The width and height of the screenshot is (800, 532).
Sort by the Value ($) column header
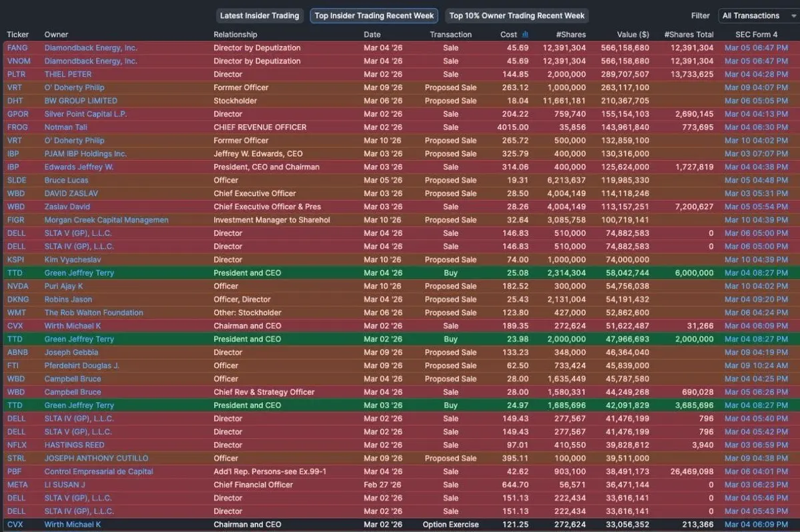pyautogui.click(x=633, y=35)
